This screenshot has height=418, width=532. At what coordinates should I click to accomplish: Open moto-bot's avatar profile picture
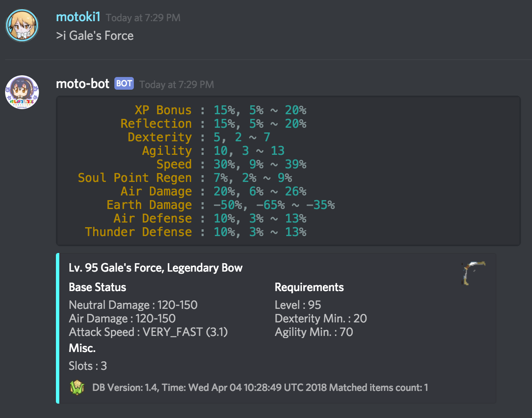point(22,92)
